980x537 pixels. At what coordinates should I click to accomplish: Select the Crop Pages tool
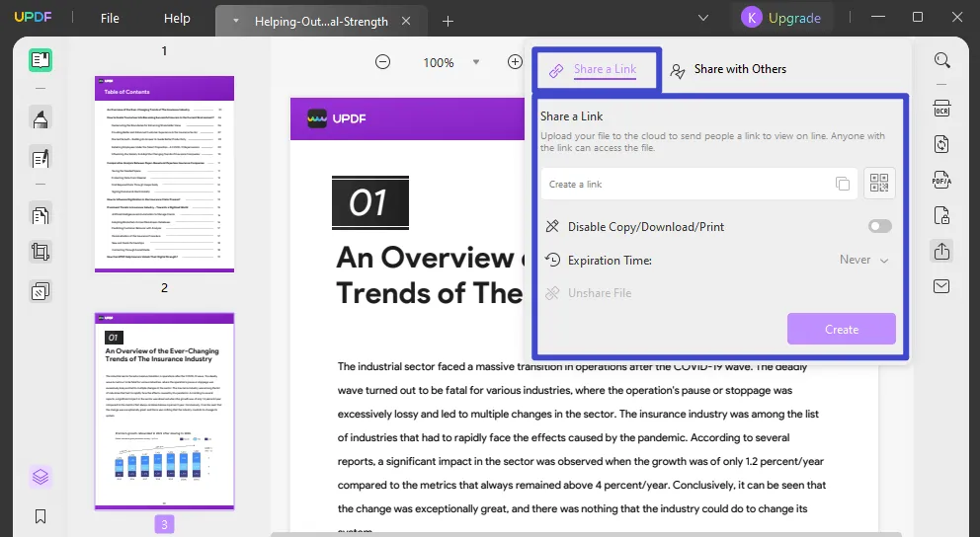click(41, 252)
